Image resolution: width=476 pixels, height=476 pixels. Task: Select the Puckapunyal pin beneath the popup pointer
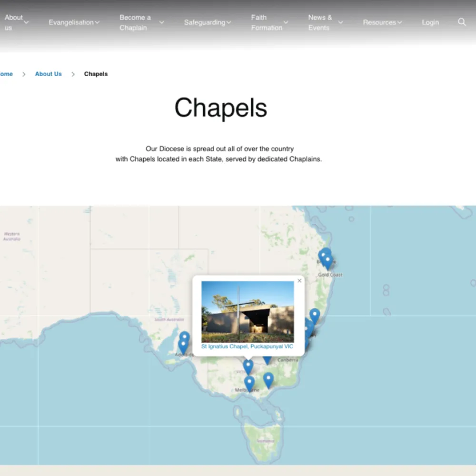(x=248, y=367)
